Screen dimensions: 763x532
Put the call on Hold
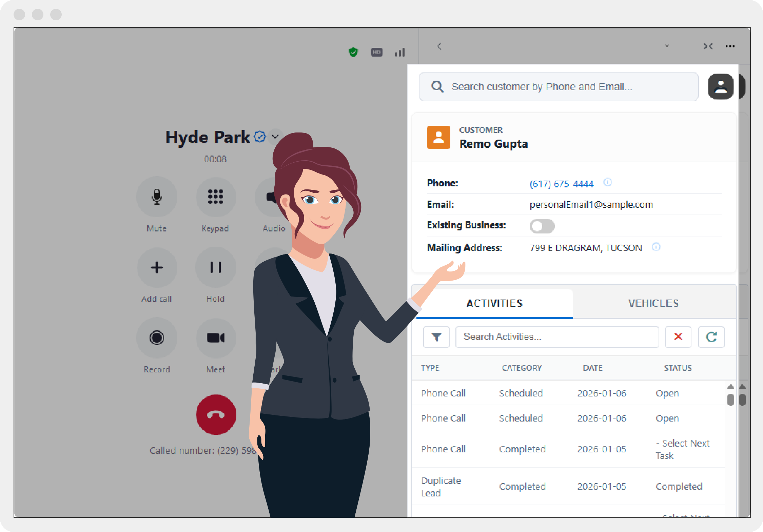point(216,267)
